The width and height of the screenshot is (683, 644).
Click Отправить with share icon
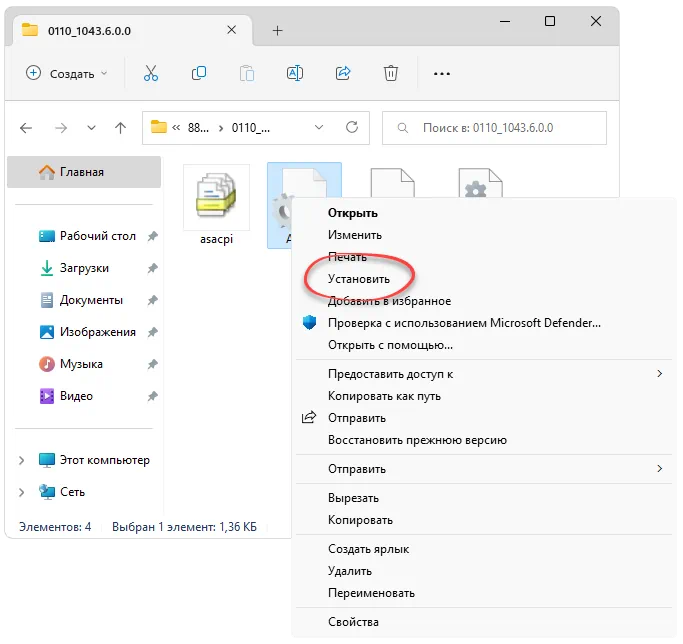click(x=484, y=418)
